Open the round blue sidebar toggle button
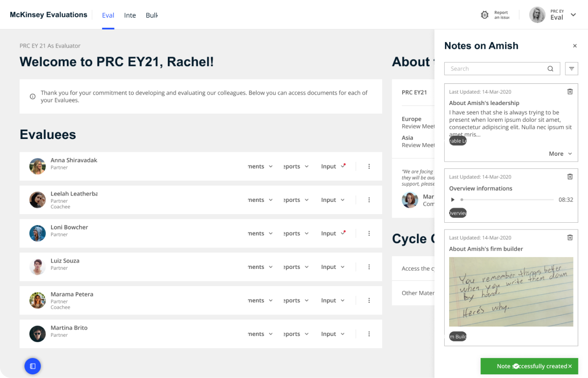 pos(33,366)
